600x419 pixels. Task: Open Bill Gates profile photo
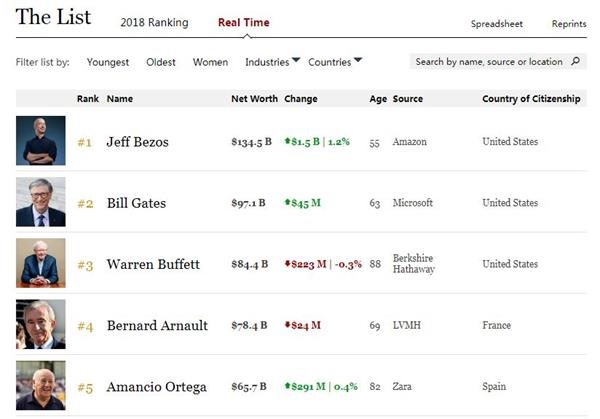point(41,202)
